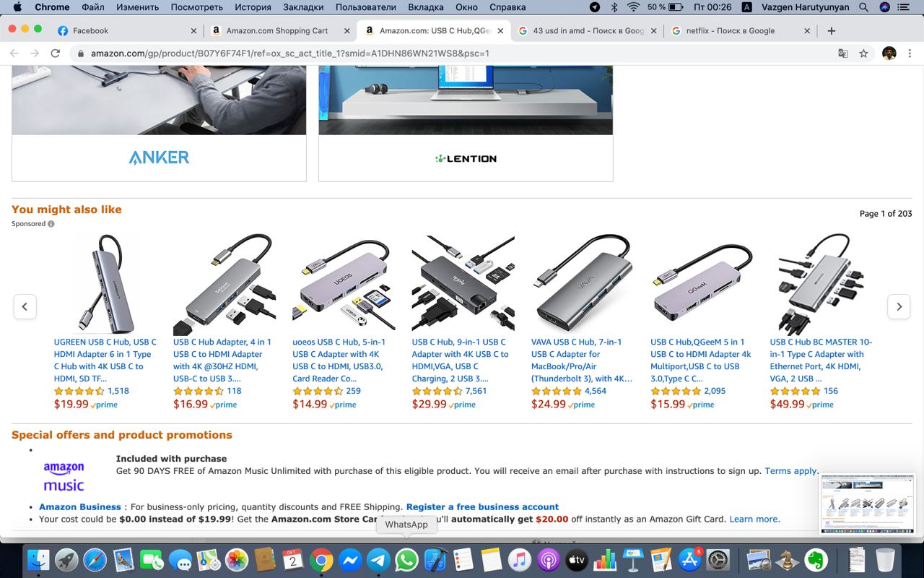Open Sponsored info icon
Image resolution: width=924 pixels, height=578 pixels.
pos(51,224)
